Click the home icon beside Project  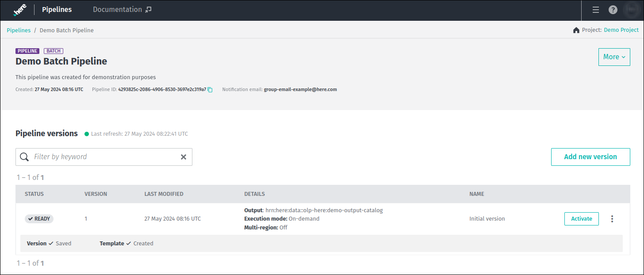pyautogui.click(x=576, y=30)
